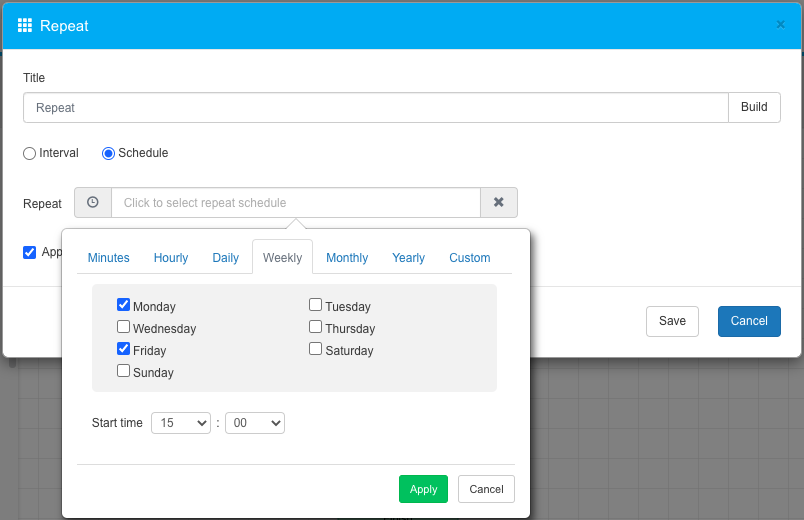Uncheck the Monday checkbox
Image resolution: width=804 pixels, height=520 pixels.
tap(124, 305)
